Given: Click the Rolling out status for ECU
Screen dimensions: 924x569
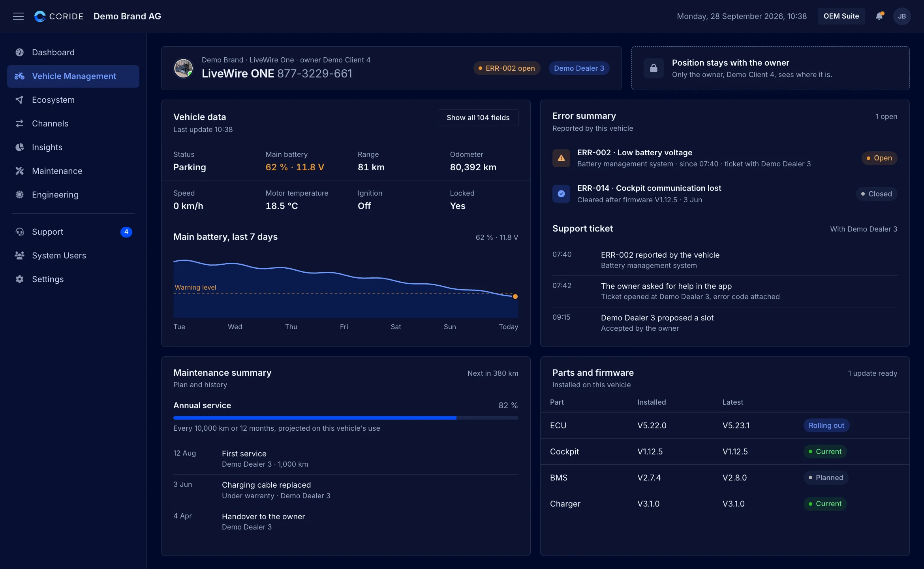Looking at the screenshot, I should (826, 426).
